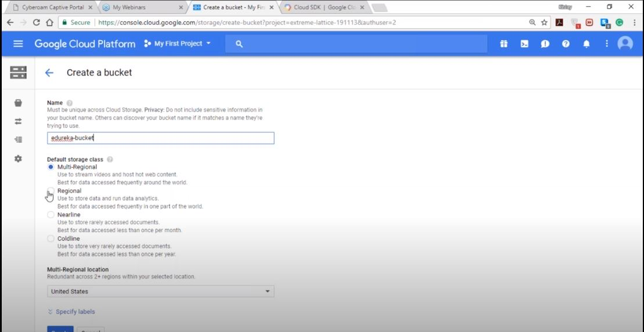
Task: Click the browser home icon
Action: point(49,23)
